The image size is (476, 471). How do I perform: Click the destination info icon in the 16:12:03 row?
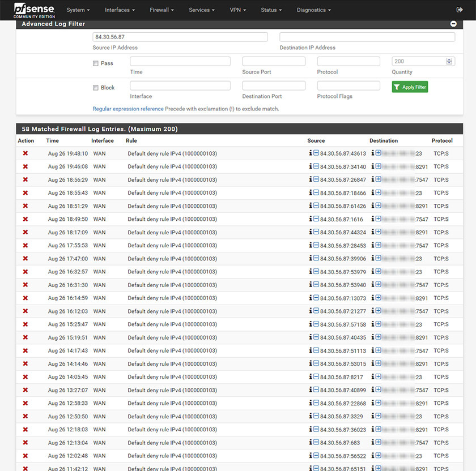[x=373, y=311]
